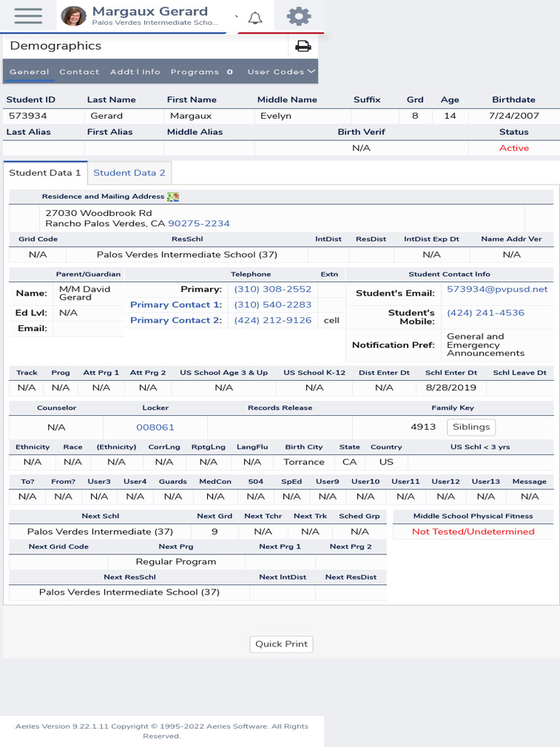Open the hamburger navigation menu
The height and width of the screenshot is (747, 560).
[x=28, y=16]
